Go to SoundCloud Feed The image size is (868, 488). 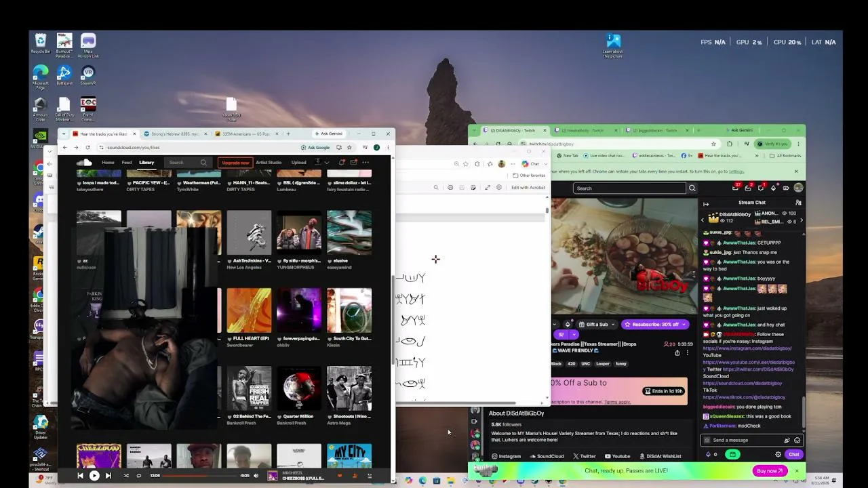(127, 163)
